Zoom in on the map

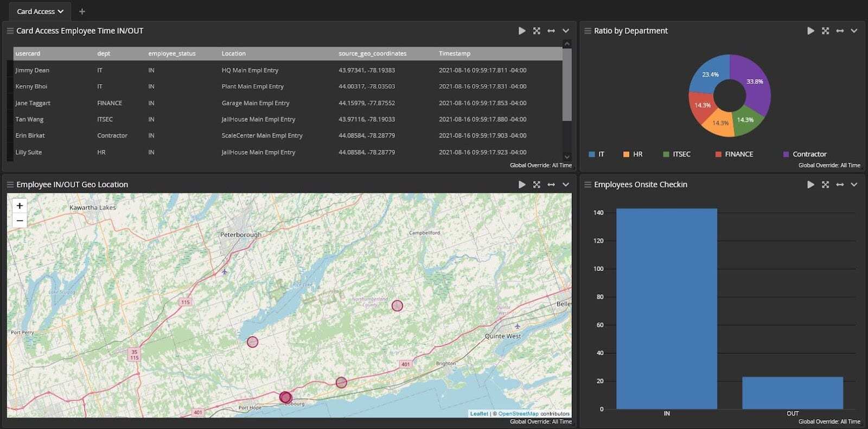point(20,206)
